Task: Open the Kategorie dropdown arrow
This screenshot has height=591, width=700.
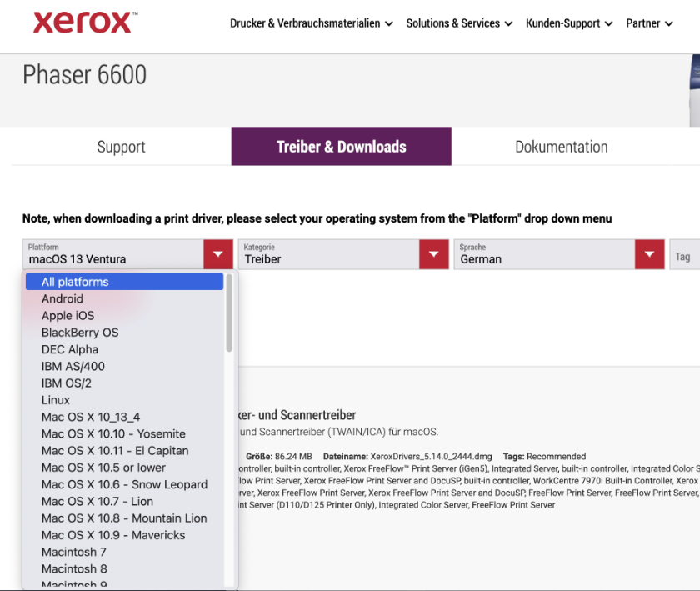Action: 434,254
